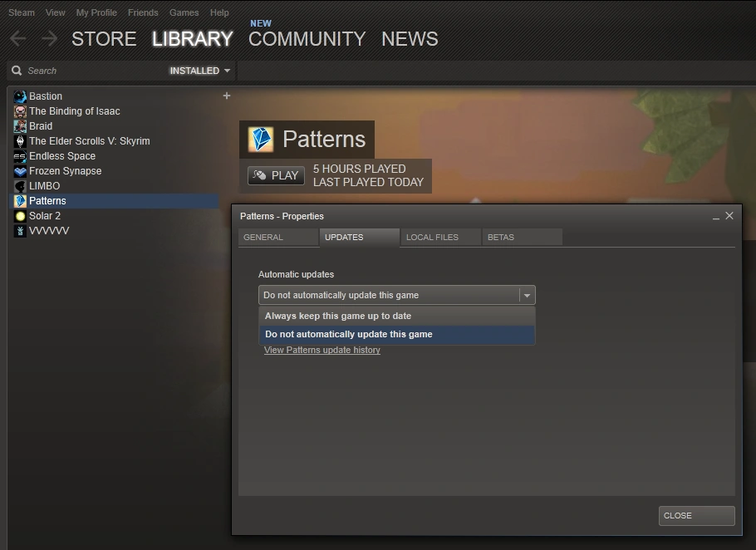
Task: Click The Binding of Isaac game icon
Action: (21, 110)
